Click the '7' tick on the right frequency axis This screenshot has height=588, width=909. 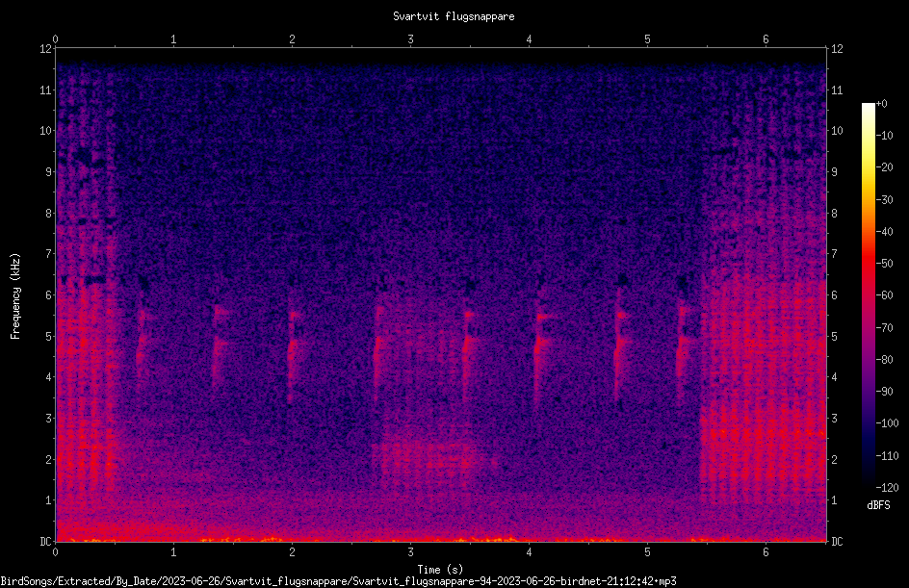[835, 254]
